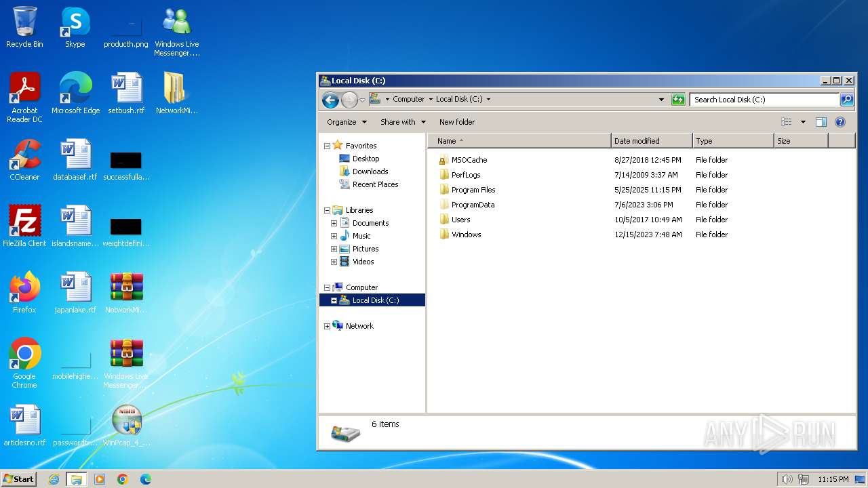
Task: Click New folder in toolbar
Action: click(457, 122)
